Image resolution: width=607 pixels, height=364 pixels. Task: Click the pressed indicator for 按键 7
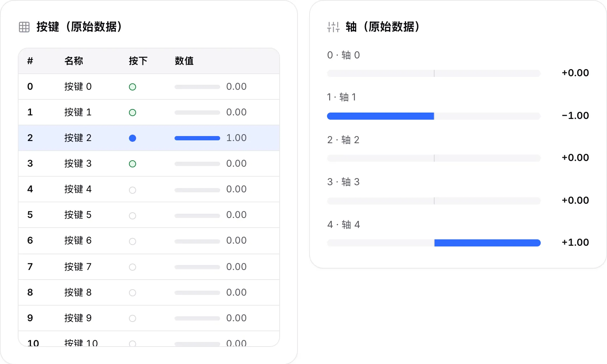point(133,267)
